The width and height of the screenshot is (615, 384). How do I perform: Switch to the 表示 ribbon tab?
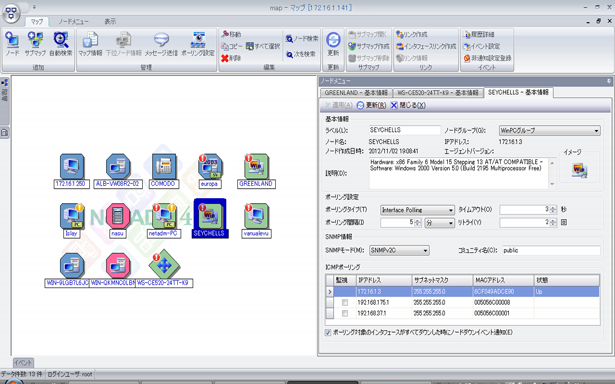click(110, 22)
